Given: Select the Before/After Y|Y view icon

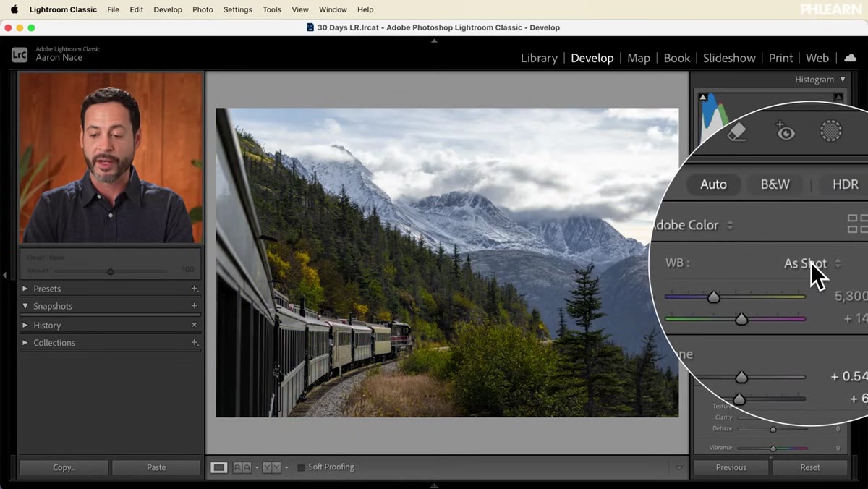Looking at the screenshot, I should coord(271,467).
